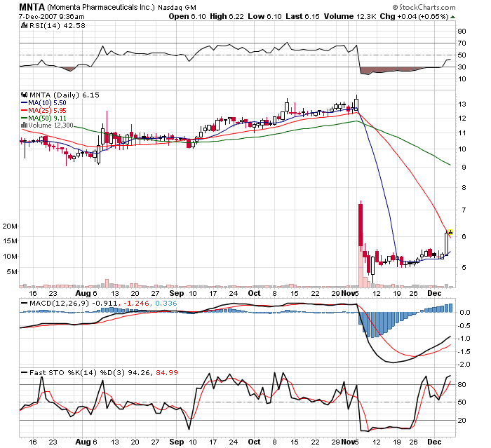This screenshot has height=448, width=491.
Task: Click the 80 label on the stochastic axis
Action: 462,385
